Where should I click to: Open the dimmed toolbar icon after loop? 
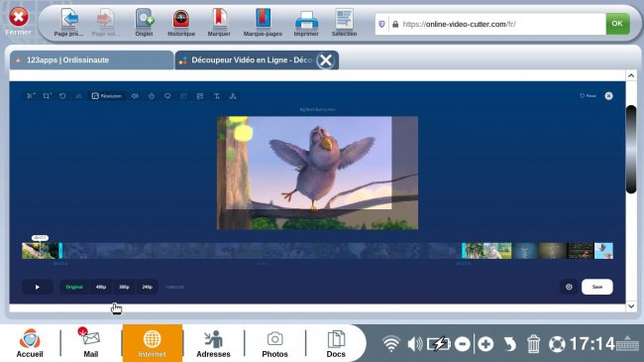pyautogui.click(x=183, y=96)
